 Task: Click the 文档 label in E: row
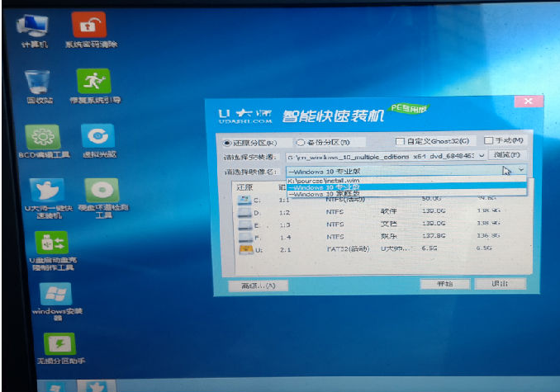click(388, 224)
